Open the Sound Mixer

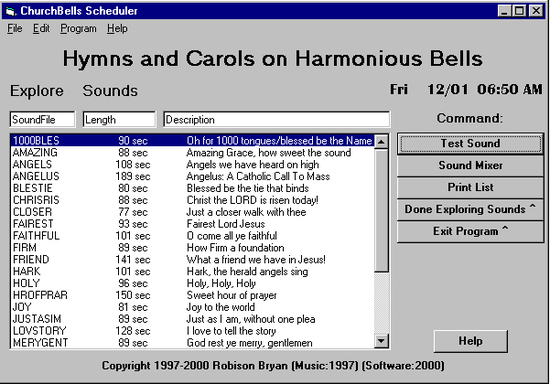(x=470, y=166)
